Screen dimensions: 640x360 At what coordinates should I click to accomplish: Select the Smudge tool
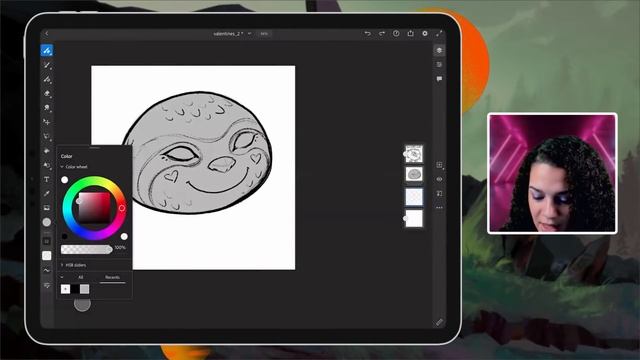[47, 108]
